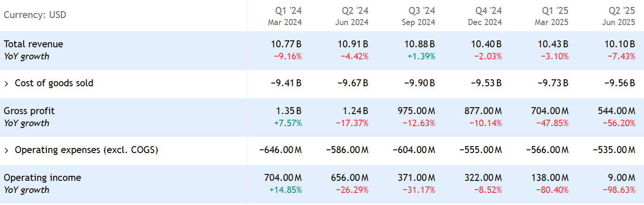The height and width of the screenshot is (205, 644).
Task: Select Q2 '25 operating income 9.00 M
Action: coord(619,178)
